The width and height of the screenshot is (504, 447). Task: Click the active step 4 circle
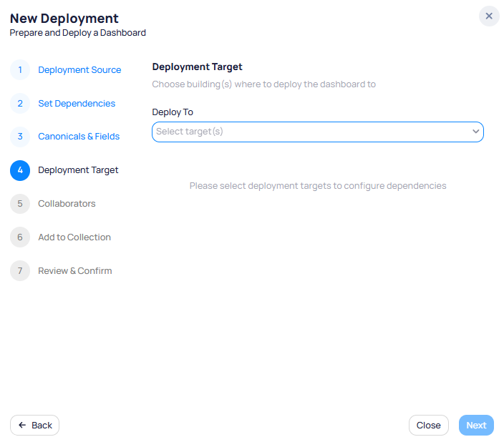(20, 170)
